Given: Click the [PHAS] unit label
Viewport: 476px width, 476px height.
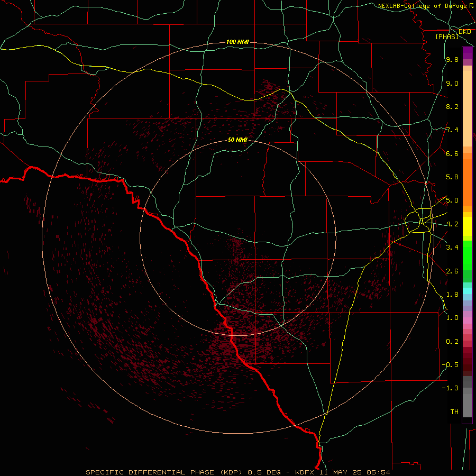Looking at the screenshot, I should point(447,36).
